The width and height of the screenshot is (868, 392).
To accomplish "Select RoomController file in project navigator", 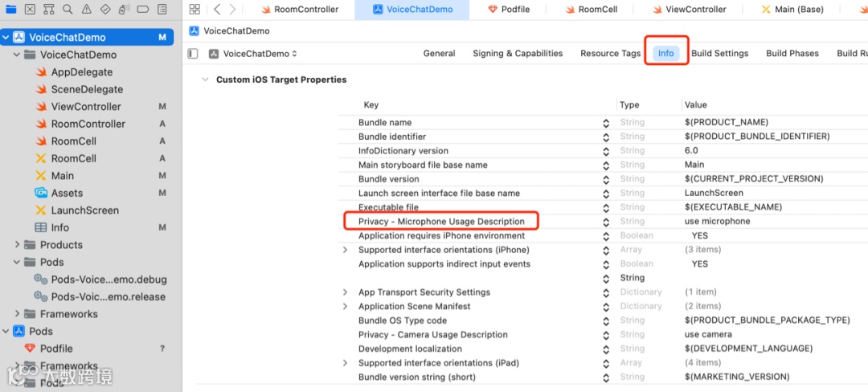I will pyautogui.click(x=88, y=124).
